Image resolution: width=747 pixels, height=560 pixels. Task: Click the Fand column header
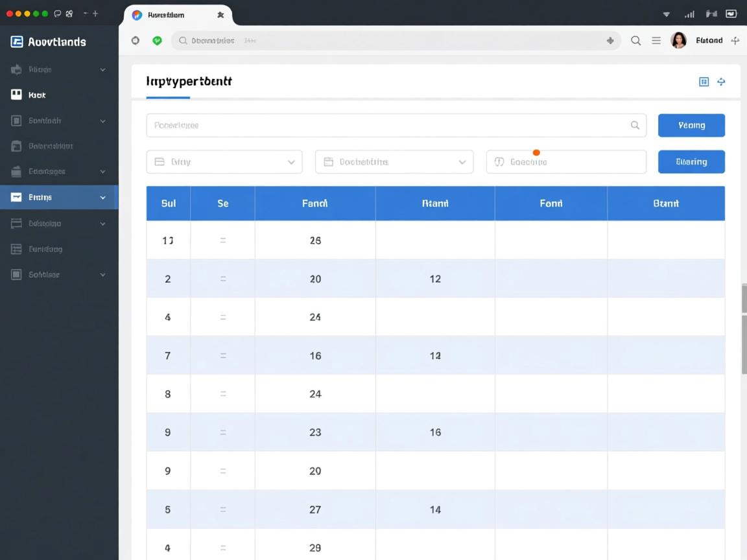[x=314, y=204]
